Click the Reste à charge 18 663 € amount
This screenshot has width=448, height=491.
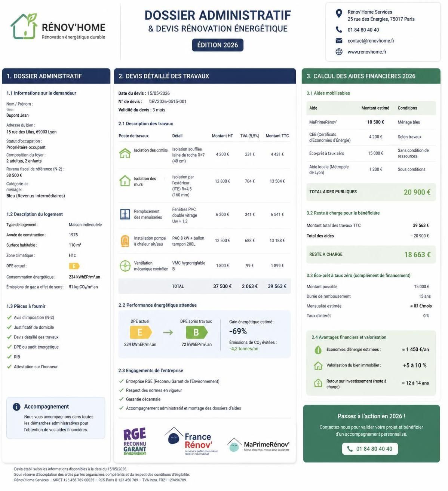[417, 254]
